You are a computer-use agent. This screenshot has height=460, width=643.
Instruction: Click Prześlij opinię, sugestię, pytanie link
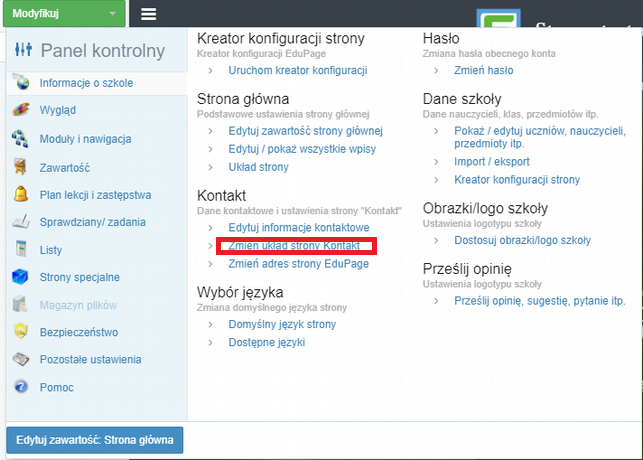coord(540,301)
